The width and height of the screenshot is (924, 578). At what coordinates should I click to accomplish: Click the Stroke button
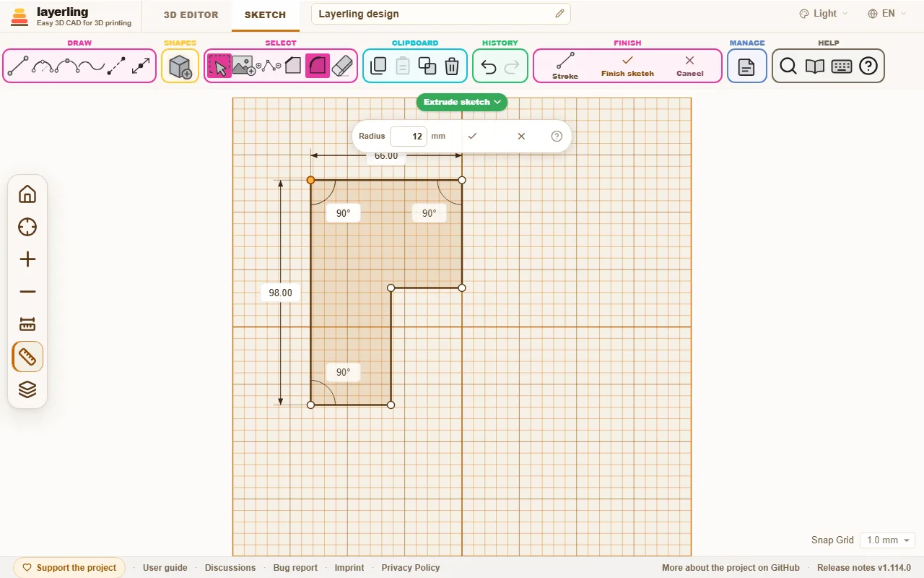(565, 66)
